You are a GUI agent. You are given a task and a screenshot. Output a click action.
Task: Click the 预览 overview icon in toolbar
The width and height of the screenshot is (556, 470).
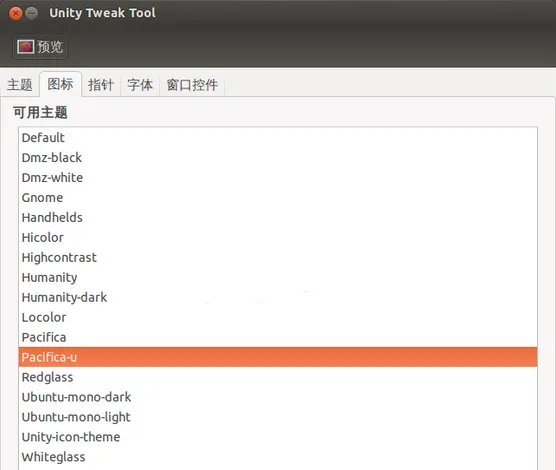click(x=40, y=47)
